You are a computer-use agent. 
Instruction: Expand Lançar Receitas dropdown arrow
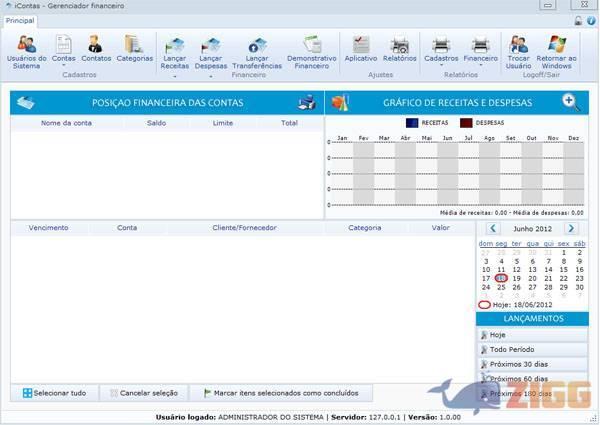coord(175,75)
